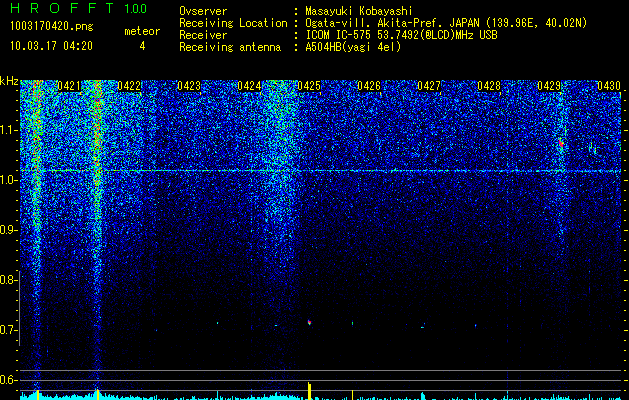Click the Ovserver field label
Screen dimensions: 629x400
(203, 11)
